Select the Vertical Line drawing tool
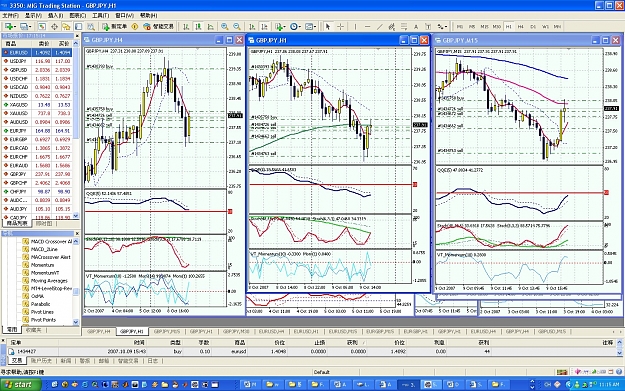 355,27
